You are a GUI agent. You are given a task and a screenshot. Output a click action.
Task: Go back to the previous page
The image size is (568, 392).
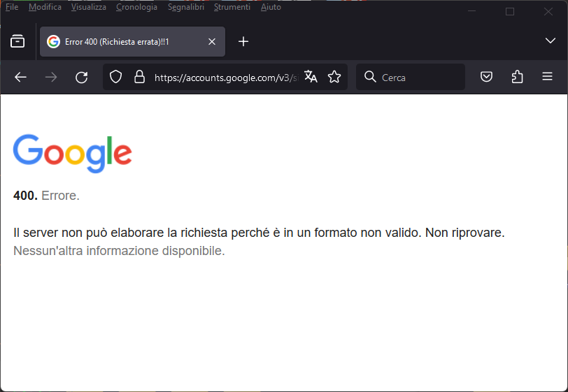pos(21,77)
